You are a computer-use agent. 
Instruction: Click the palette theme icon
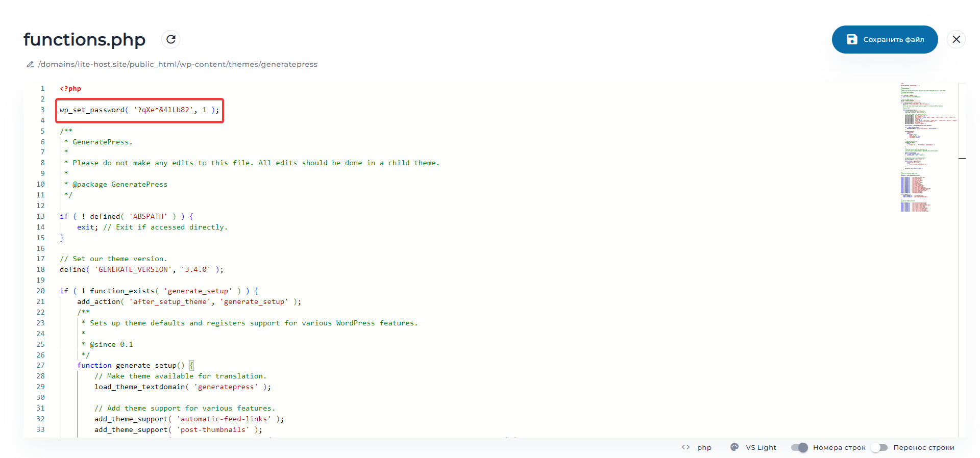[734, 447]
